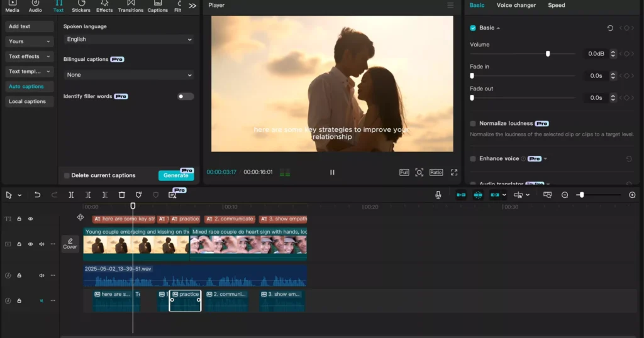
Task: Switch to the Stickers tab
Action: [81, 6]
